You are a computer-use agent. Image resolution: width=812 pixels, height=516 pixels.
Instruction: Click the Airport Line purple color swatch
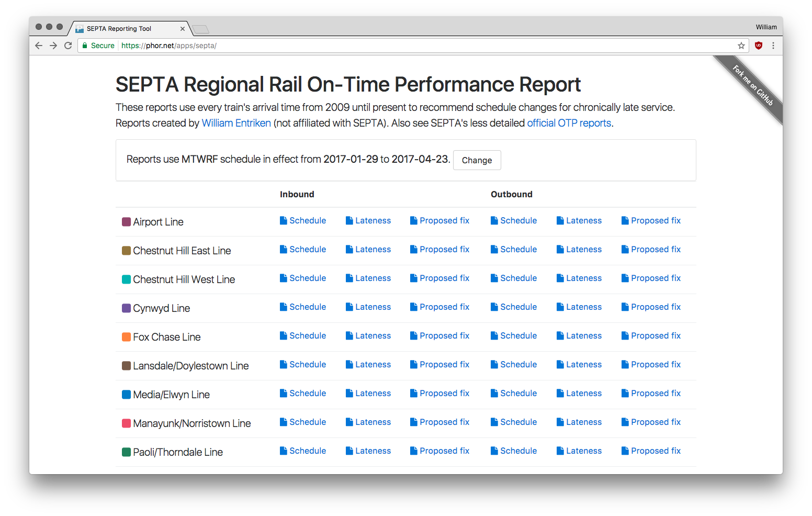click(126, 222)
